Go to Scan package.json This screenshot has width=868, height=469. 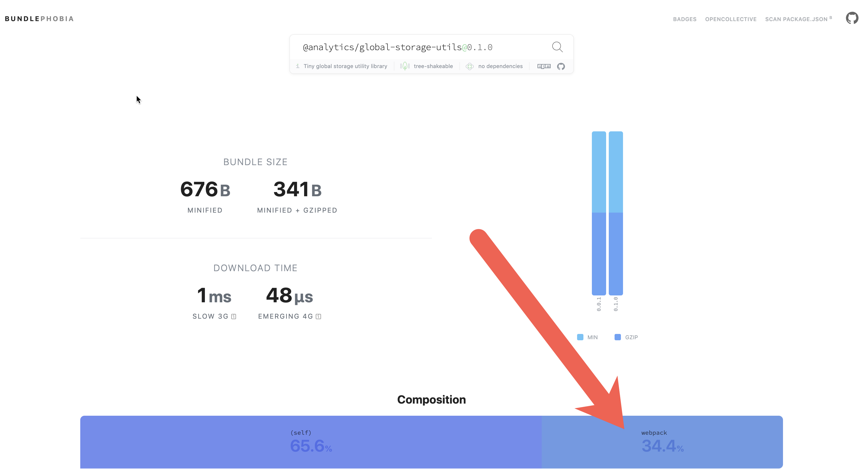tap(796, 19)
